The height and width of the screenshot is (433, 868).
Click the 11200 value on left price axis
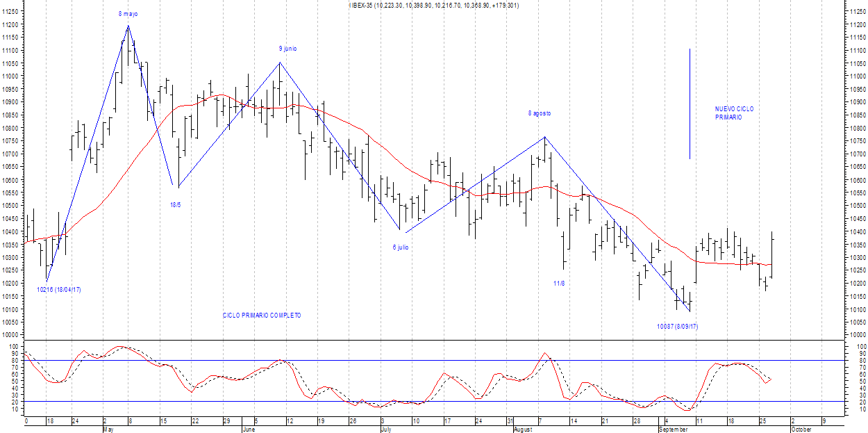coord(12,24)
